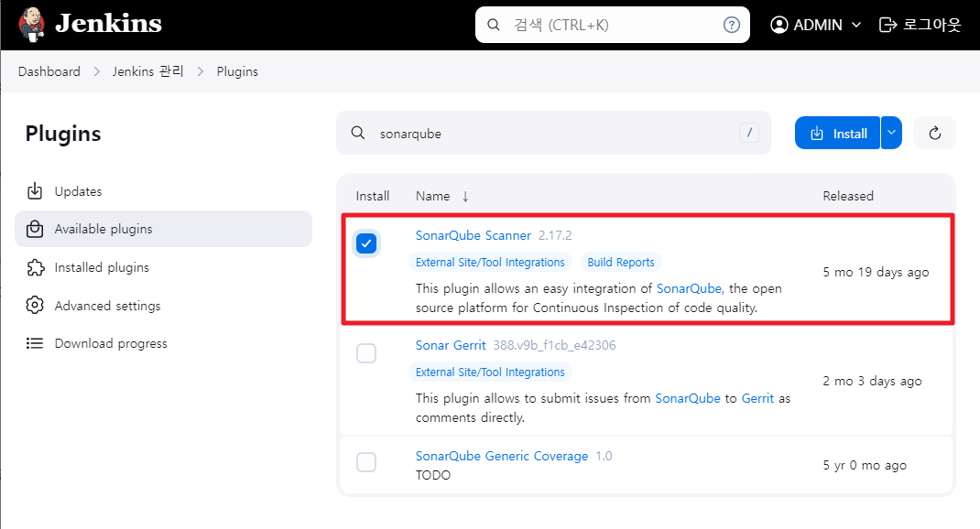
Task: Click the Advanced settings gear icon
Action: click(35, 306)
